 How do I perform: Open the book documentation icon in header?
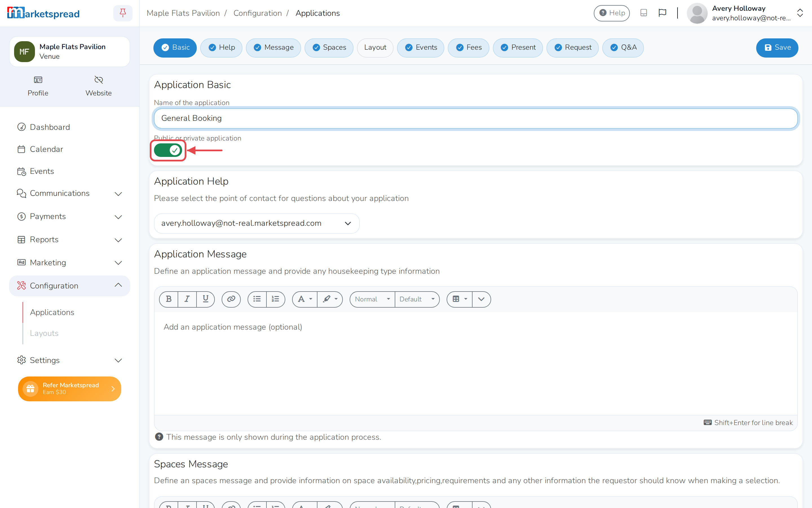643,13
